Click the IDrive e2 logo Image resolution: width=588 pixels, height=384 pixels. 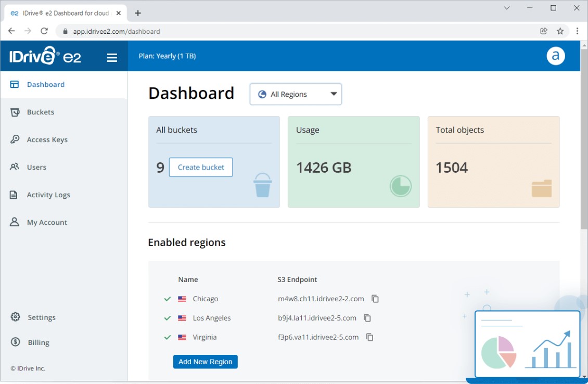(x=45, y=56)
